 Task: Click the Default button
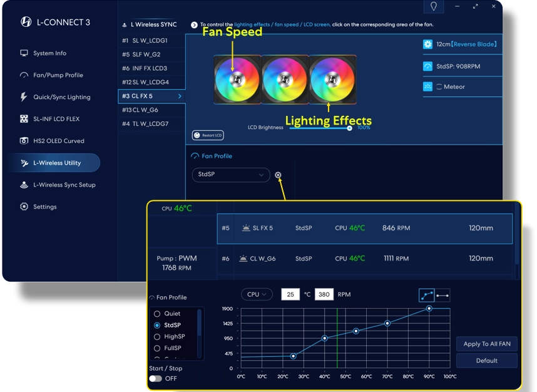tap(487, 361)
